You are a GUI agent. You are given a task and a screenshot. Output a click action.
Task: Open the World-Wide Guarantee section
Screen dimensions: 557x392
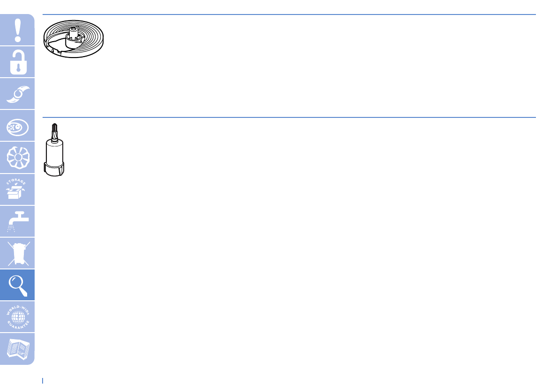coord(17,317)
